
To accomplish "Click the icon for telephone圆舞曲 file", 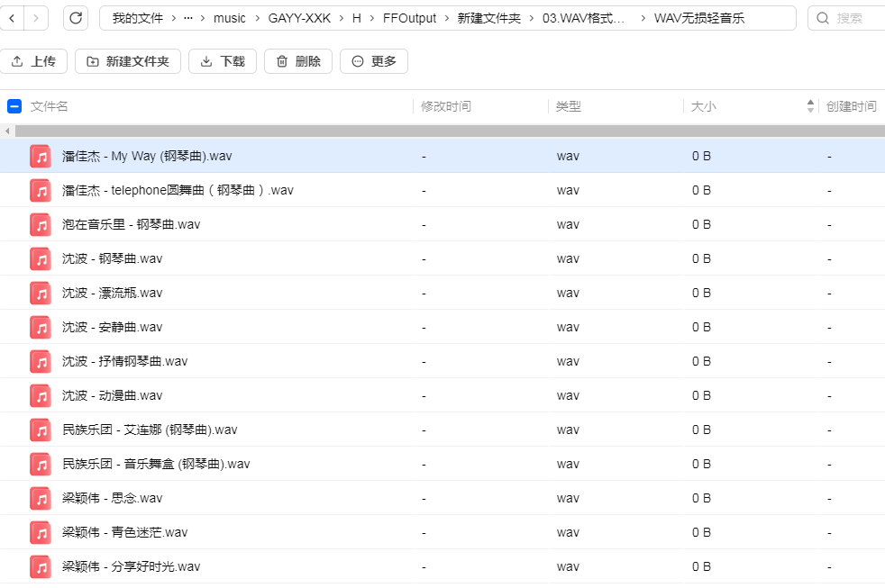I will pyautogui.click(x=41, y=191).
